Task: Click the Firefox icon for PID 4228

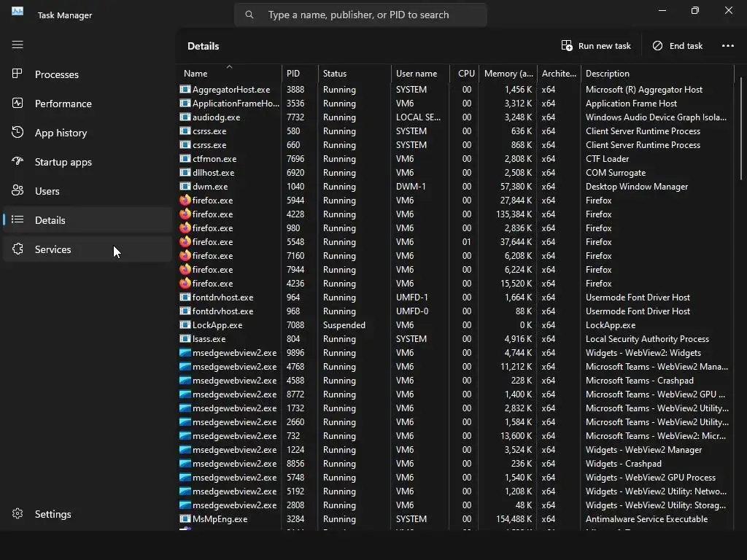Action: pos(185,214)
